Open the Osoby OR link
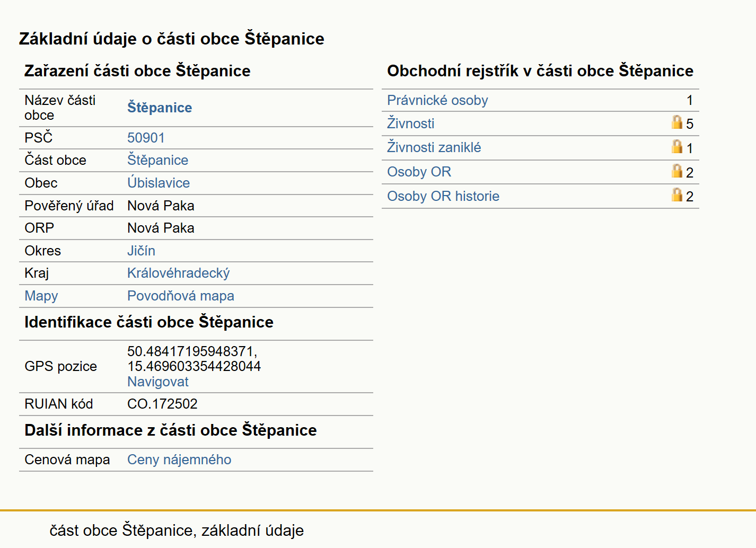 [x=419, y=172]
